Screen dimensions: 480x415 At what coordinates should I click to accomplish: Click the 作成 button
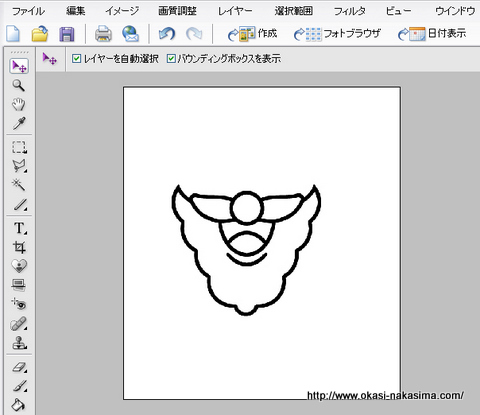pyautogui.click(x=252, y=34)
